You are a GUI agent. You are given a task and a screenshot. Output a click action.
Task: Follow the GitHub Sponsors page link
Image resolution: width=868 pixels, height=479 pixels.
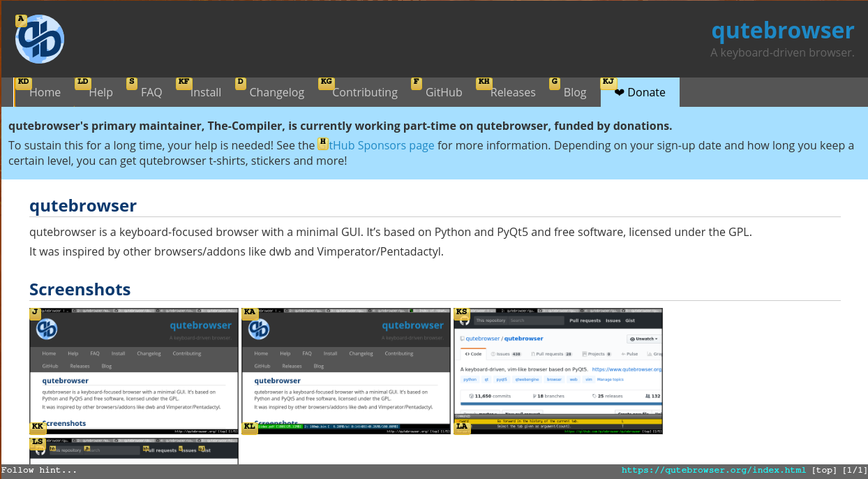[377, 145]
